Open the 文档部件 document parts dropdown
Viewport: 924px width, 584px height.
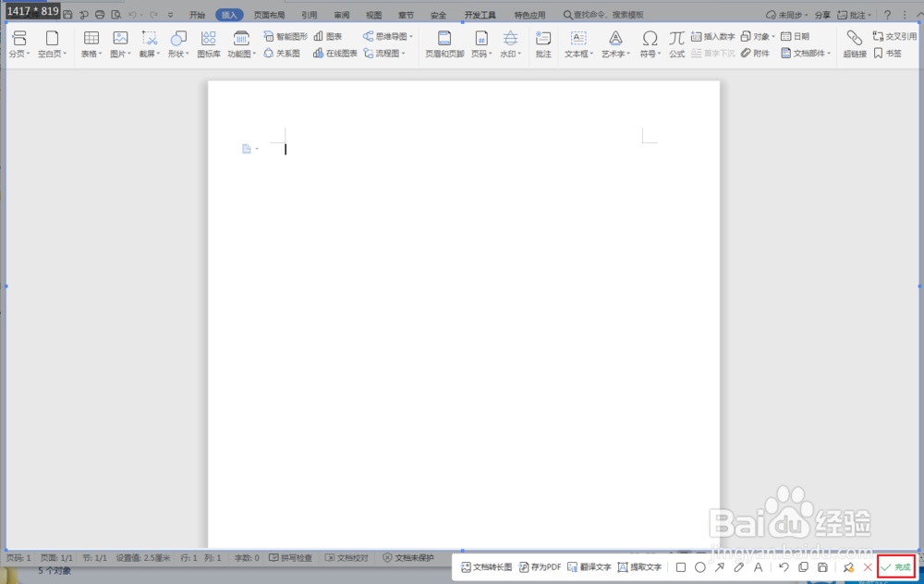806,53
